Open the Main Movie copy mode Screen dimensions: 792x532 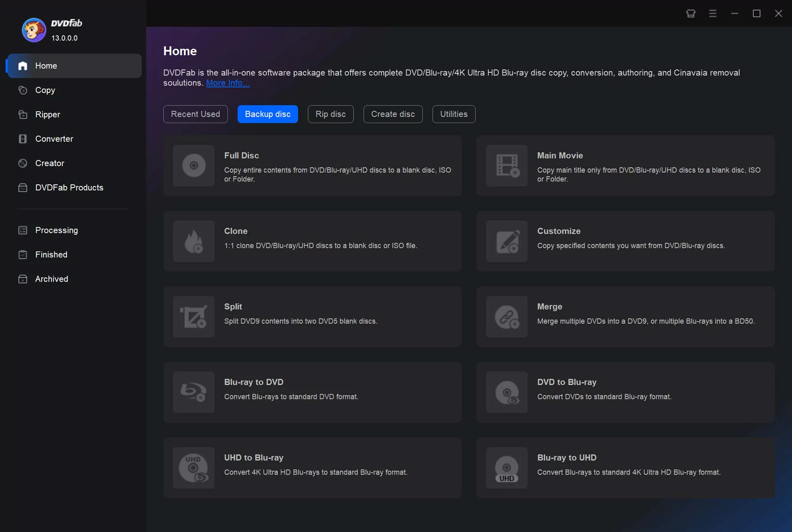click(x=625, y=166)
